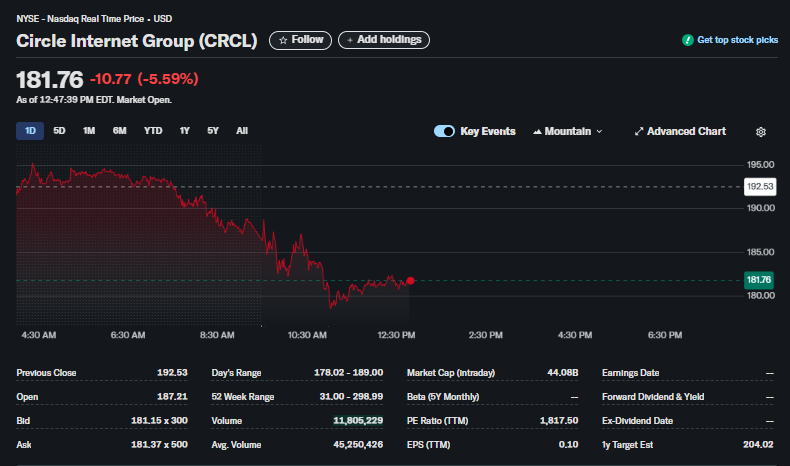Click the Ask value 181.37 x 500
Screen dimensions: 790x466
coord(159,444)
